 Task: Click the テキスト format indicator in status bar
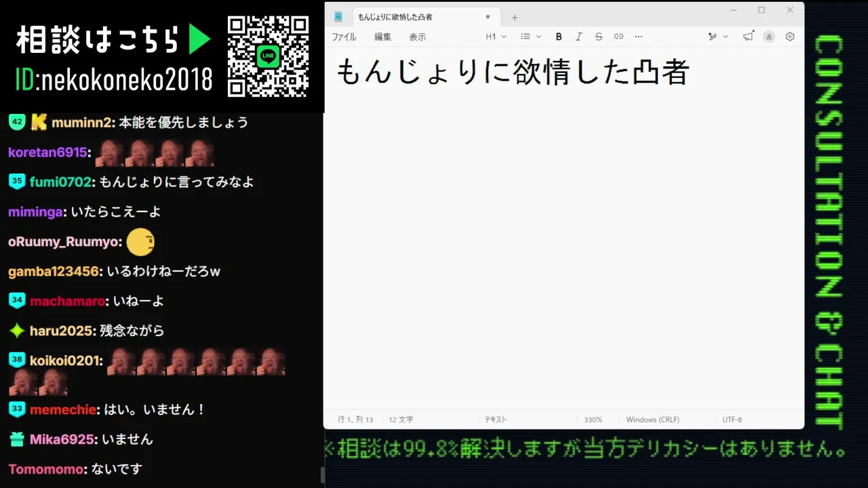[x=495, y=420]
